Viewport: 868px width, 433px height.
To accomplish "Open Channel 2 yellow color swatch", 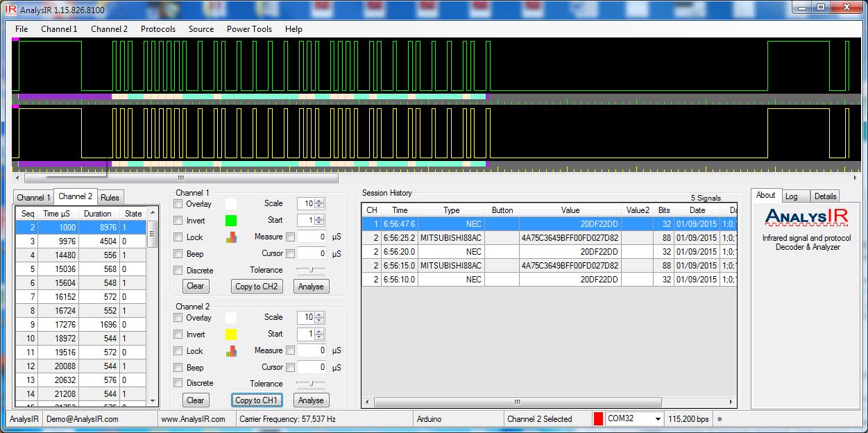I will 231,334.
